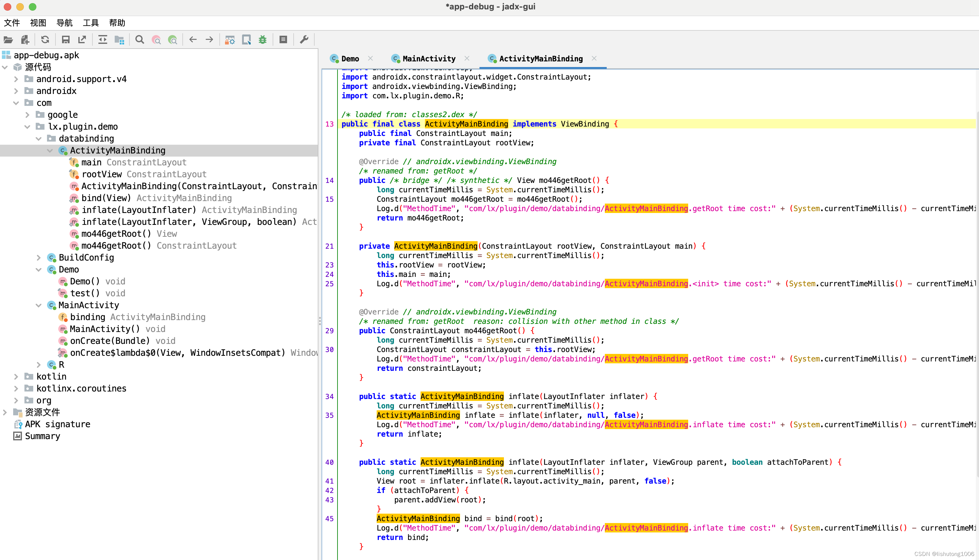
Task: Toggle deobfuscation mode icon
Action: (x=230, y=39)
